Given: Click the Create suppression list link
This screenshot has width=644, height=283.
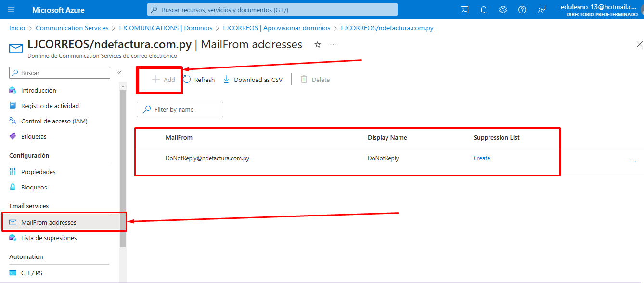Looking at the screenshot, I should pos(482,158).
